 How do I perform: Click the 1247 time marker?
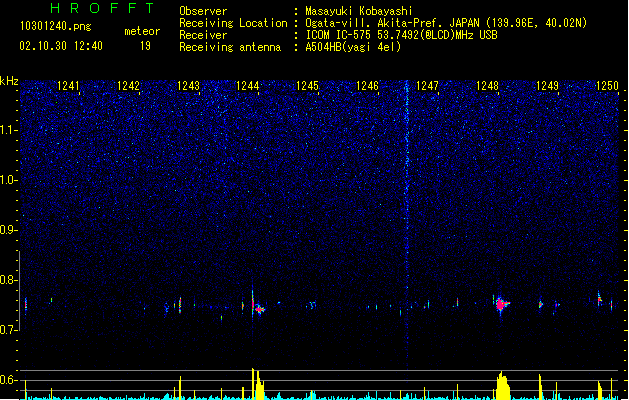(x=427, y=86)
